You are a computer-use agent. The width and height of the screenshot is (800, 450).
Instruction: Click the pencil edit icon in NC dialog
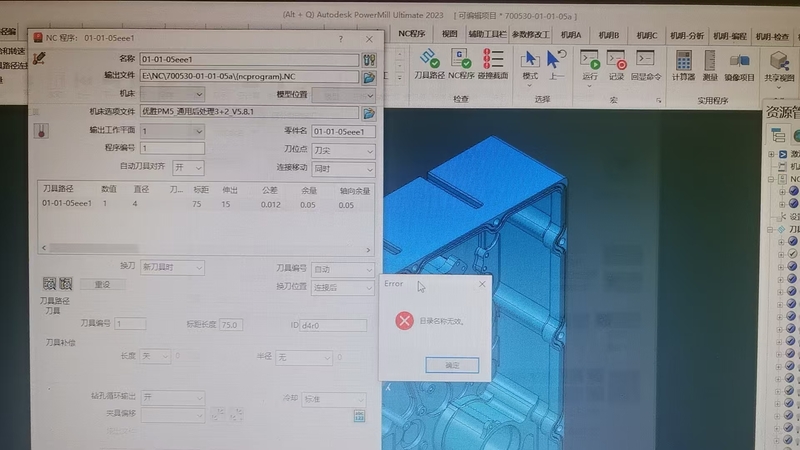(x=39, y=58)
